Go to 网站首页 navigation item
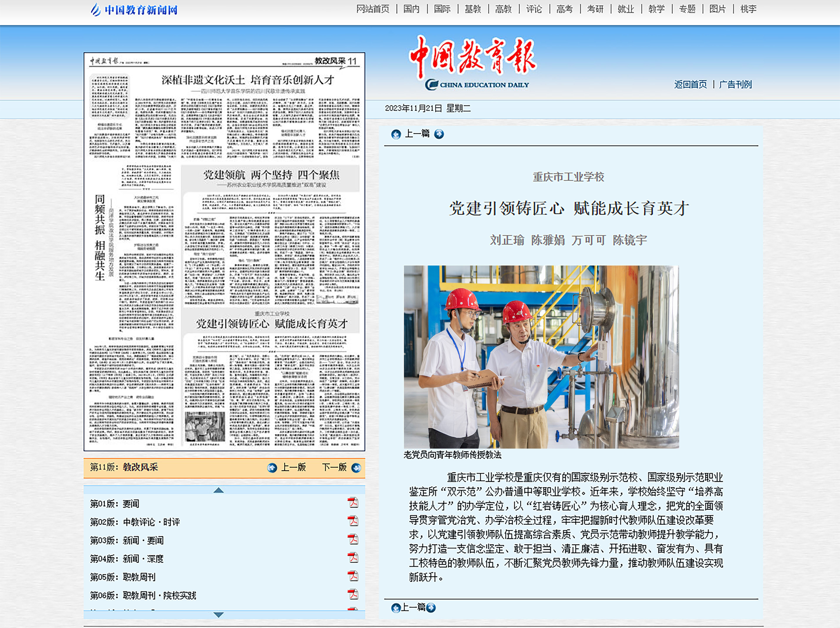840x628 pixels. click(372, 9)
